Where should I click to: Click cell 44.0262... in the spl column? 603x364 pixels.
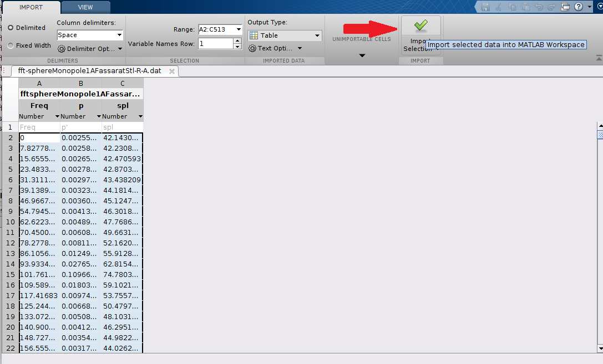click(122, 348)
